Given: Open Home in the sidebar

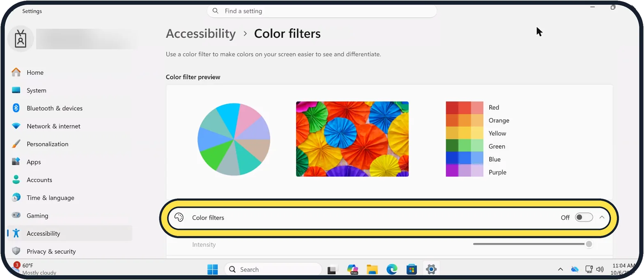Looking at the screenshot, I should [x=70, y=73].
